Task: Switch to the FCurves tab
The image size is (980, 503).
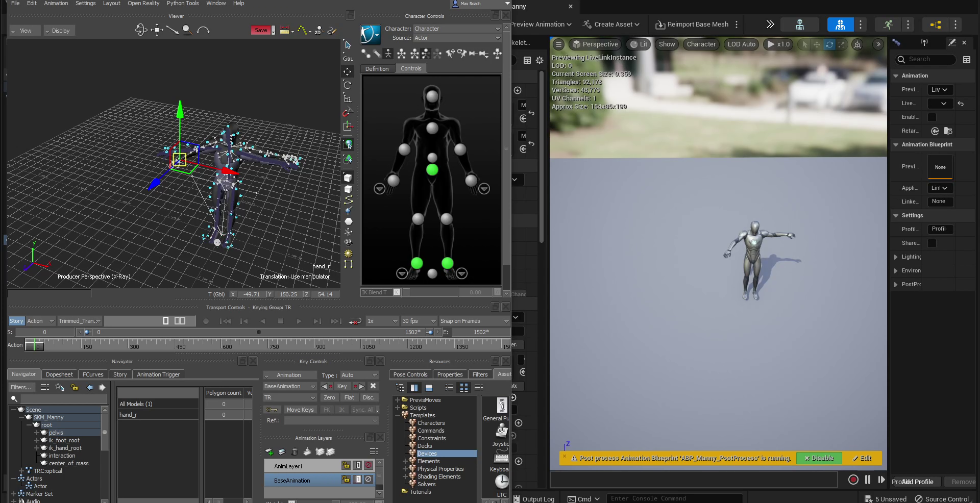Action: tap(93, 374)
